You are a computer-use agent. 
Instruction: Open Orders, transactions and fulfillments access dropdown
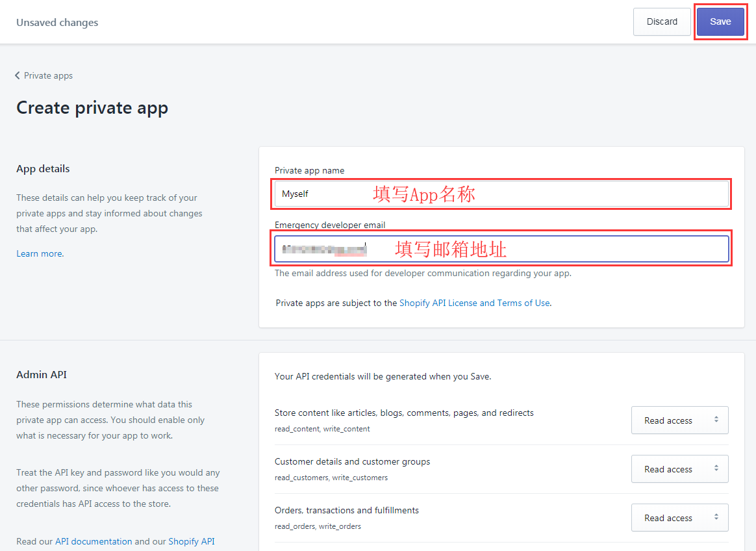tap(680, 518)
